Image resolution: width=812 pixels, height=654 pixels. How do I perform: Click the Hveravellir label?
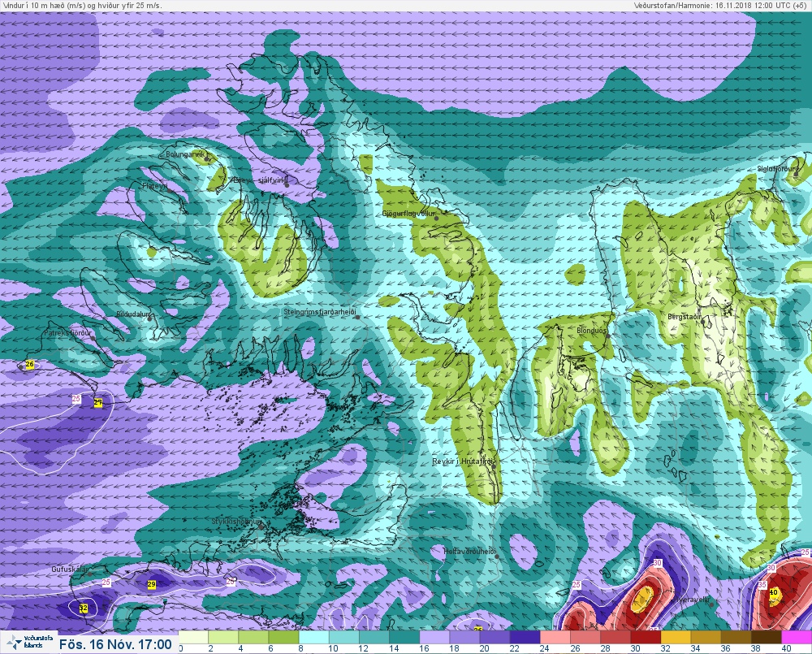click(x=692, y=599)
